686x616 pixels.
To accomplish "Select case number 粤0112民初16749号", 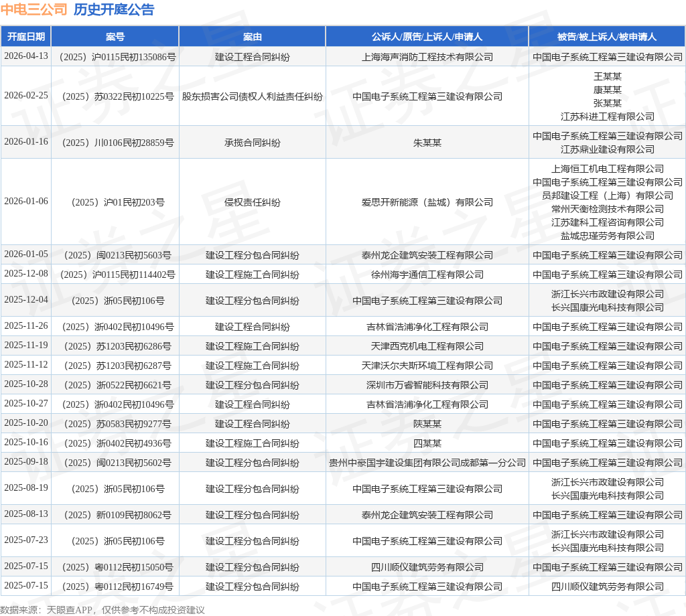I will point(117,587).
